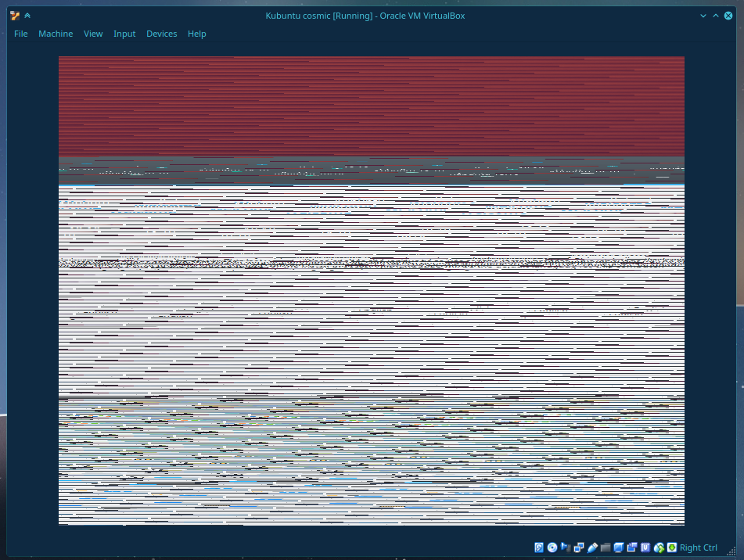744x560 pixels.
Task: Click inside the glitched VM display area
Action: click(x=372, y=313)
